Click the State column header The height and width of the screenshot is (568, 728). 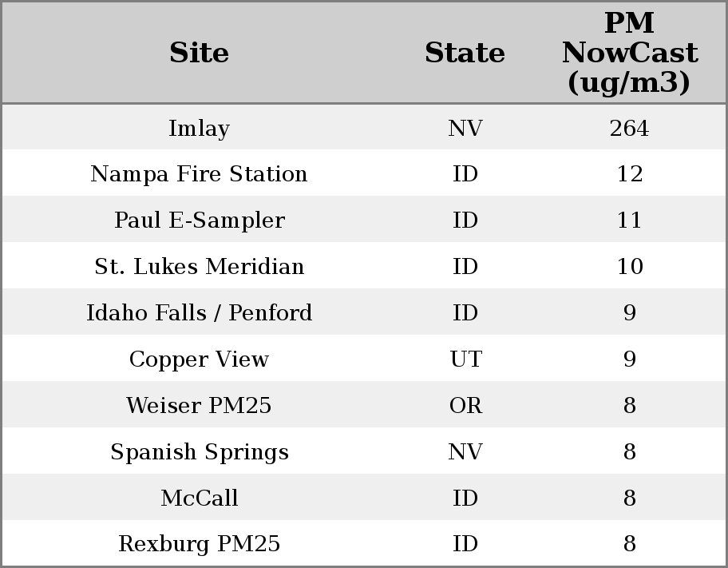pyautogui.click(x=465, y=53)
